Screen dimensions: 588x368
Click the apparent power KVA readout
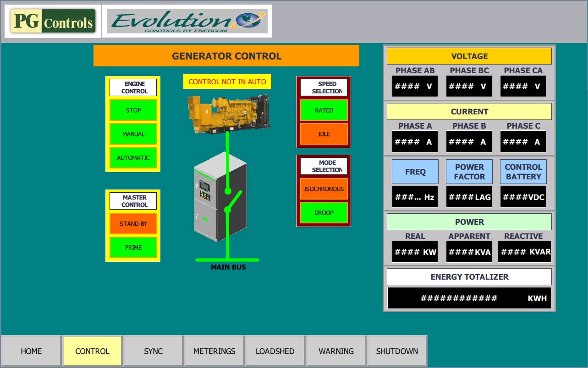(x=469, y=252)
